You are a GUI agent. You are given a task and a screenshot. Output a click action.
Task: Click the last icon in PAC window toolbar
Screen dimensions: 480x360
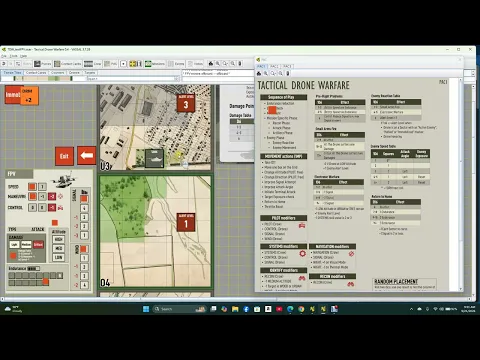(x=288, y=73)
